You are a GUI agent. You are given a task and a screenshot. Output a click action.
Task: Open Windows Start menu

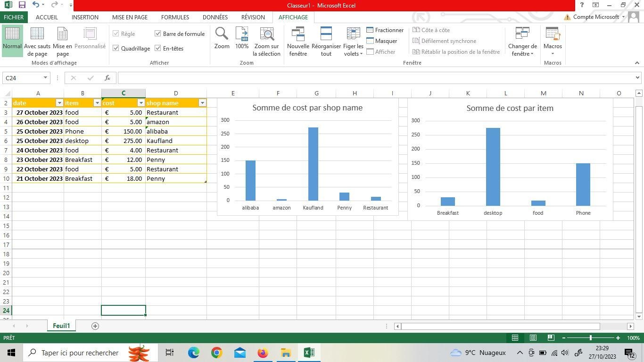pos(11,353)
